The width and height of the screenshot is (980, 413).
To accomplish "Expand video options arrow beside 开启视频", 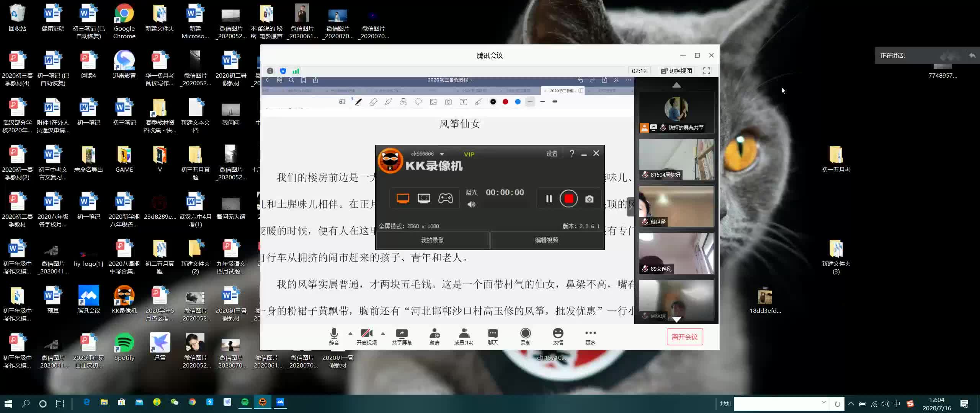I will [383, 333].
